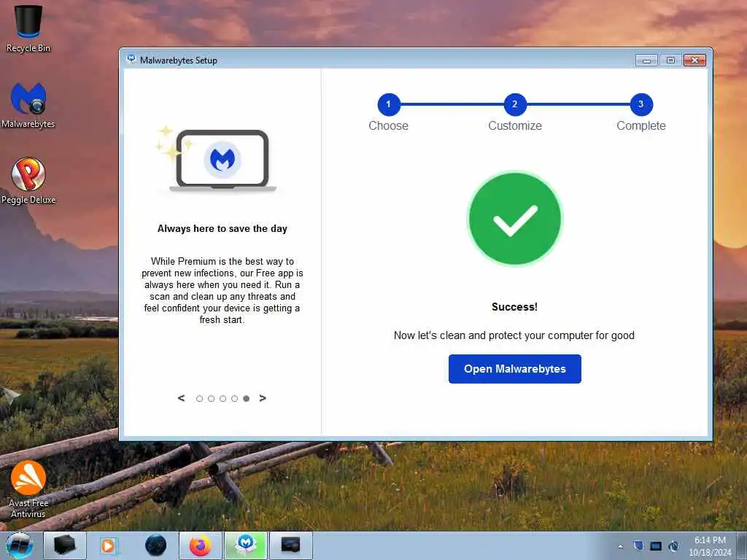Image resolution: width=747 pixels, height=560 pixels.
Task: Click step 2 Customize circle
Action: [x=515, y=104]
